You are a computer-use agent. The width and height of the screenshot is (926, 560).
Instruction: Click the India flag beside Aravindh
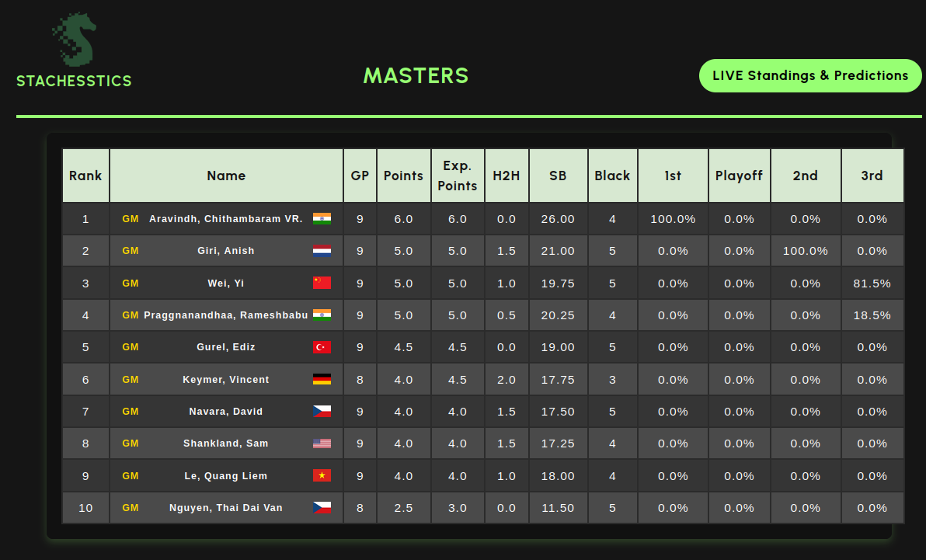click(322, 219)
